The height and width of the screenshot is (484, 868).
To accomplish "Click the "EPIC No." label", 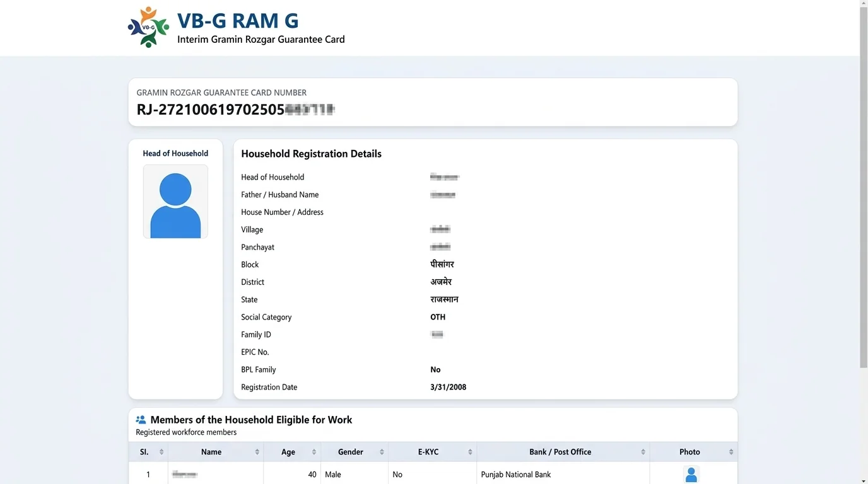I will click(255, 352).
